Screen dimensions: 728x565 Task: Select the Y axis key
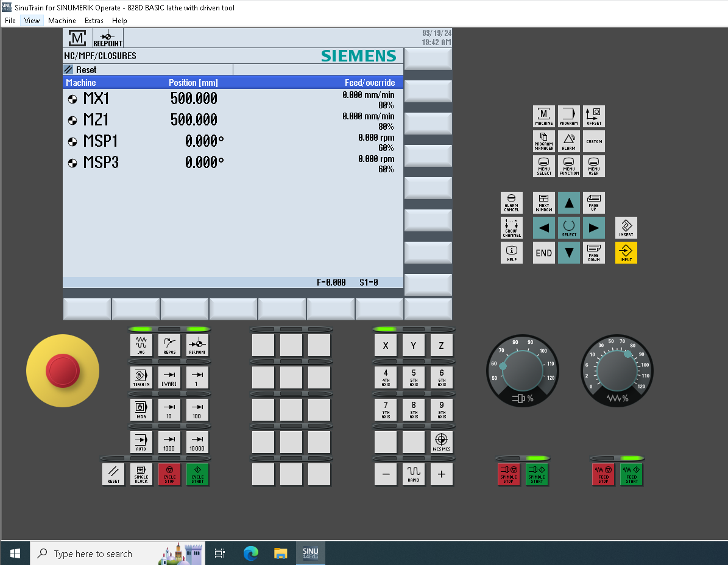pyautogui.click(x=413, y=345)
